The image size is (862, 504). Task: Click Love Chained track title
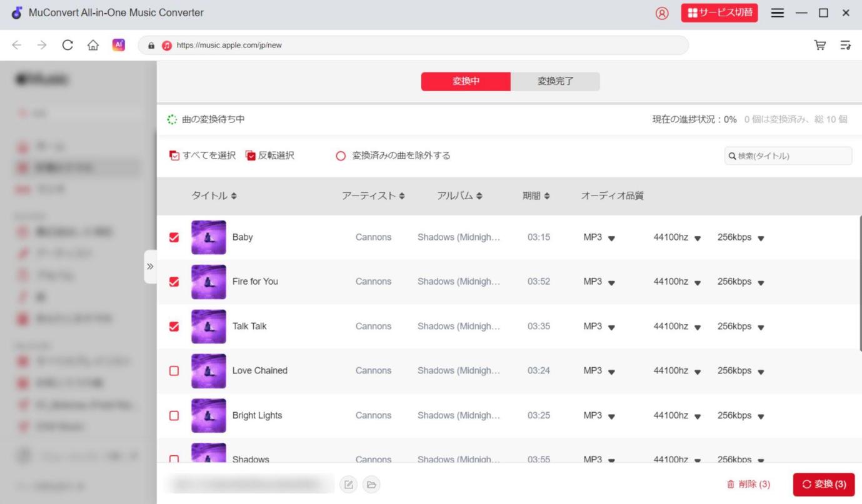click(260, 370)
